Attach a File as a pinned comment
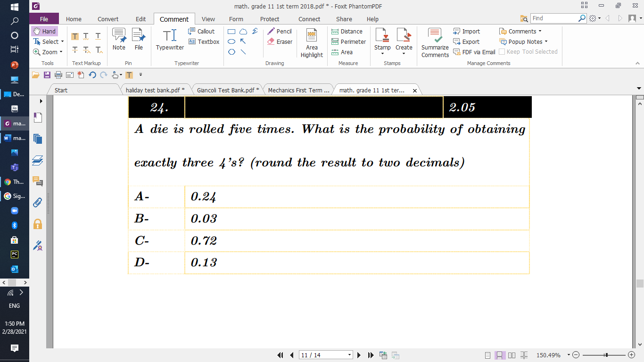Image resolution: width=644 pixels, height=362 pixels. click(139, 39)
